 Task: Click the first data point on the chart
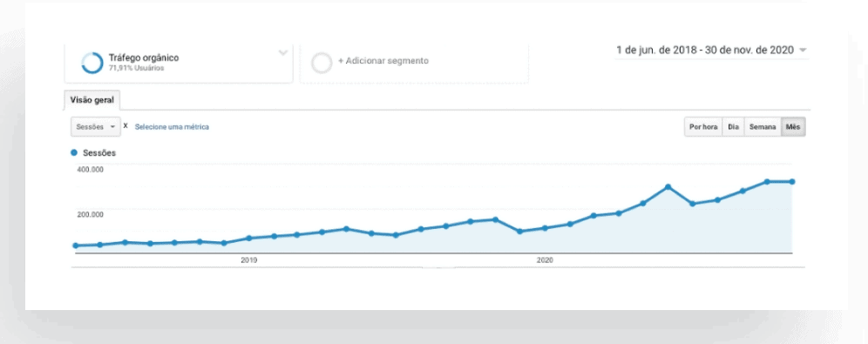coord(76,246)
